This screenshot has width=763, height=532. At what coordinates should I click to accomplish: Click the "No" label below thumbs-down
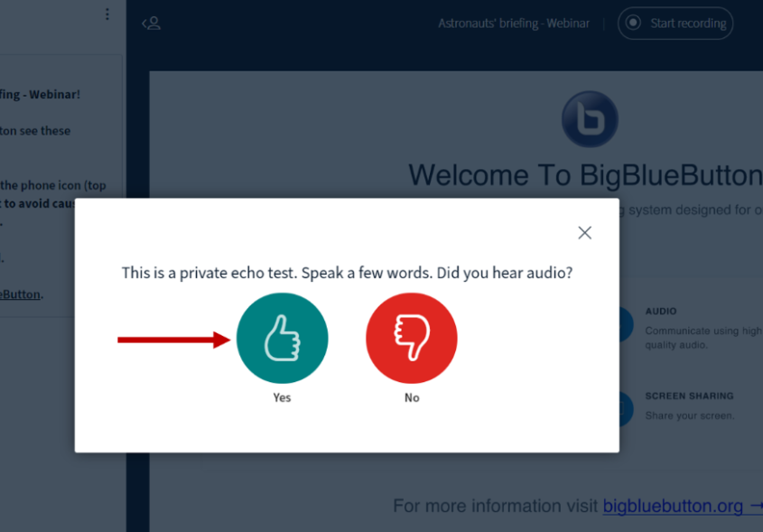(412, 397)
